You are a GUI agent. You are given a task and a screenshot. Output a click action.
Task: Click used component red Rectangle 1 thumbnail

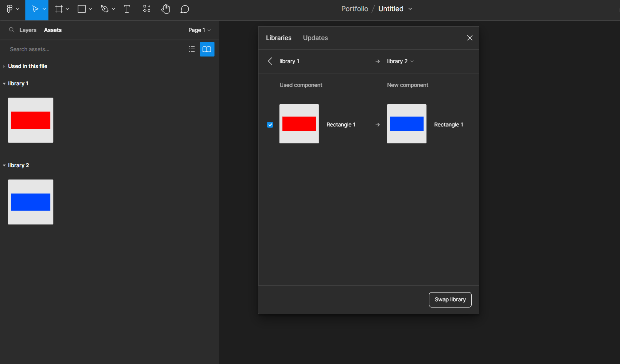(x=299, y=124)
